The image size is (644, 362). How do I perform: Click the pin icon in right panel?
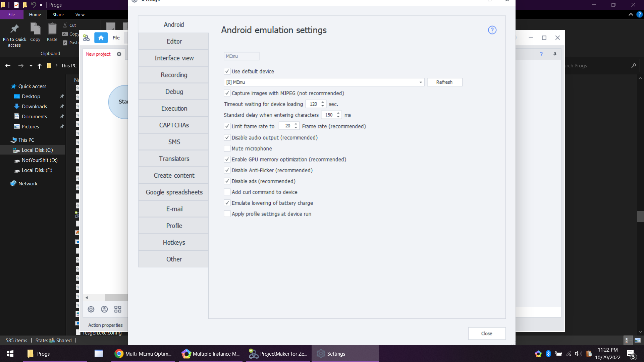point(555,54)
